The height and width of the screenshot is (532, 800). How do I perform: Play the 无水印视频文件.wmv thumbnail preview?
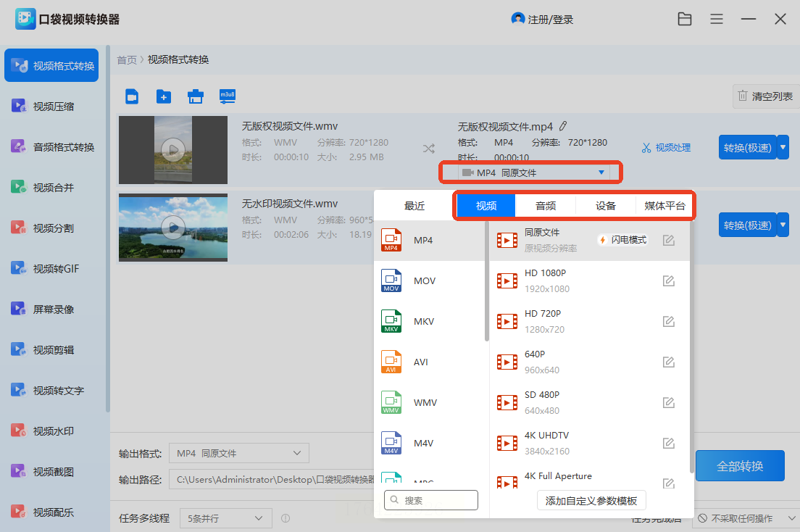pos(172,228)
